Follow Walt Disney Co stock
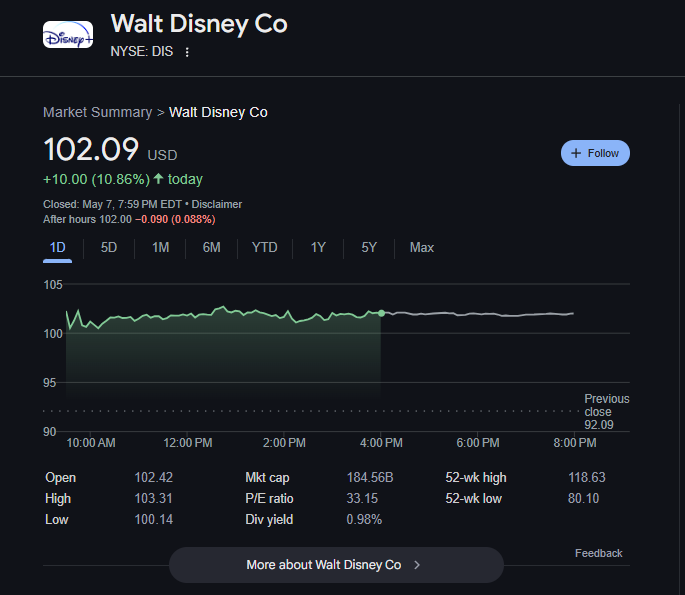Image resolution: width=685 pixels, height=595 pixels. 595,153
